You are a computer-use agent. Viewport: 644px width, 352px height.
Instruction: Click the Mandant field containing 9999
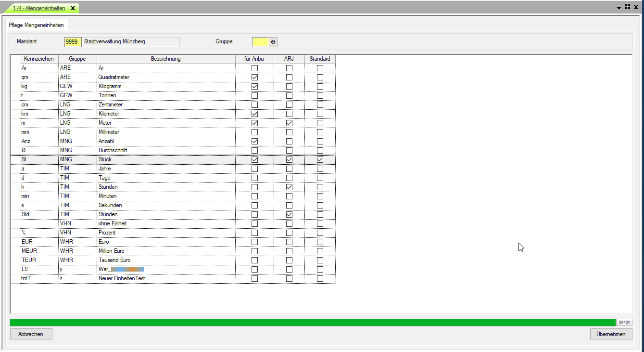click(x=73, y=42)
